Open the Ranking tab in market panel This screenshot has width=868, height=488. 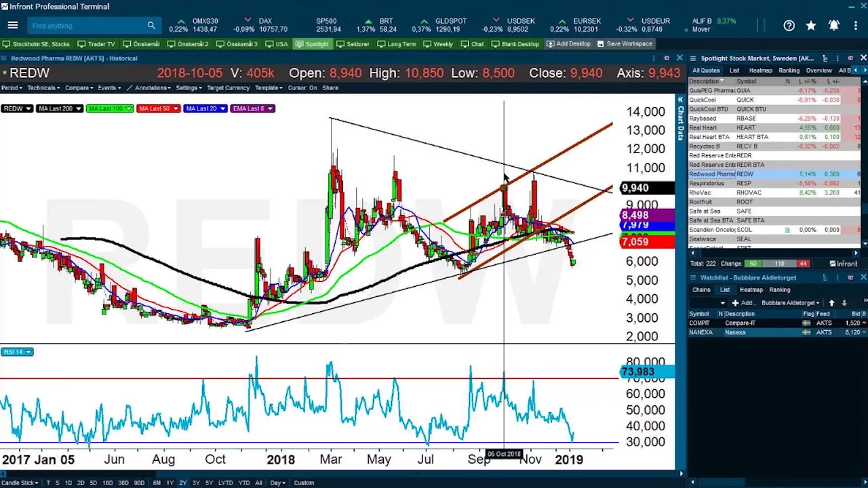(x=789, y=70)
